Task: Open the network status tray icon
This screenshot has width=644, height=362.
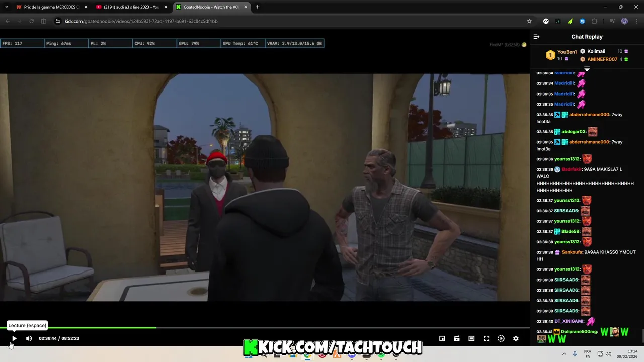Action: tap(600, 354)
